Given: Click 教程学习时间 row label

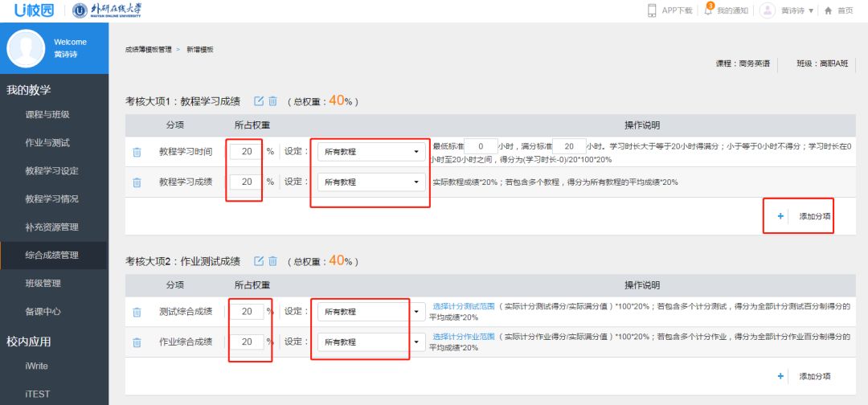Looking at the screenshot, I should click(186, 152).
